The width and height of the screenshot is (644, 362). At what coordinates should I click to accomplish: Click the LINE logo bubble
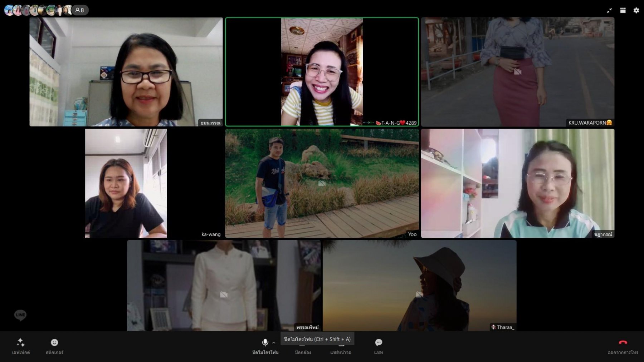coord(20,315)
